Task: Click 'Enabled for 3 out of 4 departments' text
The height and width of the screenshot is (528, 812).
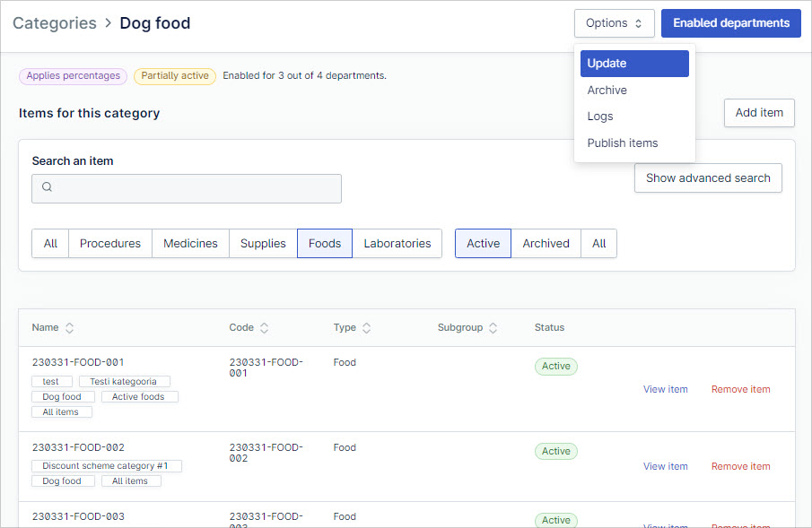Action: click(x=304, y=75)
